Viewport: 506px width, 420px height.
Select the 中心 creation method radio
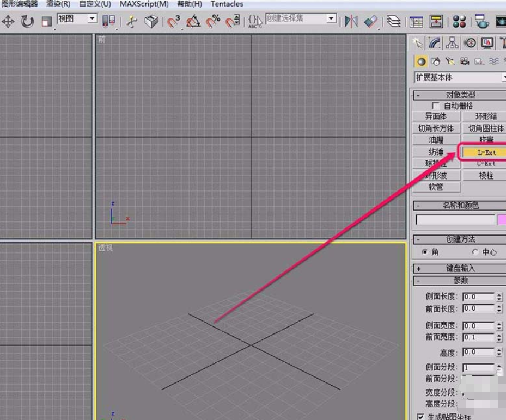click(x=475, y=252)
